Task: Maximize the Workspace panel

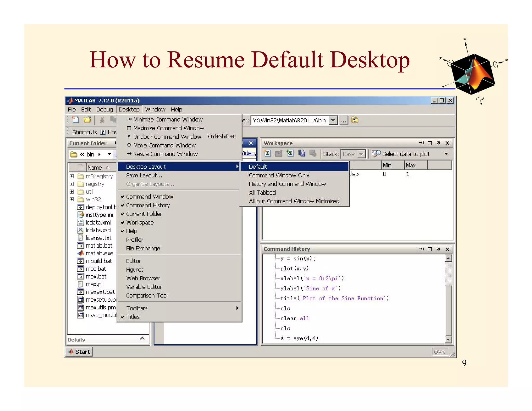Action: click(x=430, y=143)
